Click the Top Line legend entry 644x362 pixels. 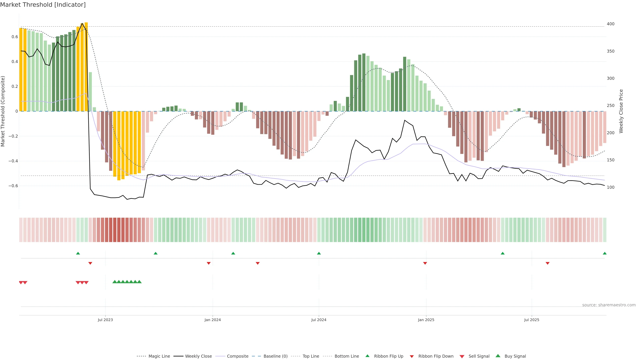(x=311, y=356)
